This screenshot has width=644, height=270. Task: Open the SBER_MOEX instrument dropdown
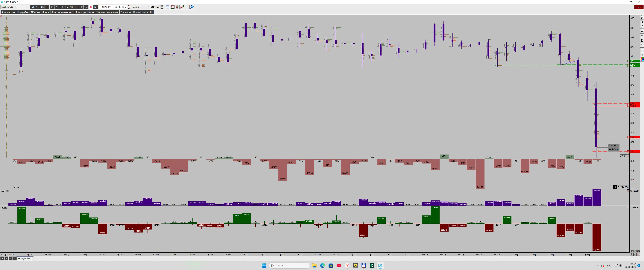(x=8, y=7)
